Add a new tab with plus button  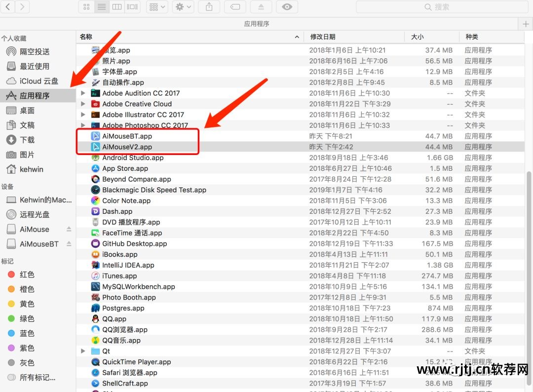click(x=526, y=24)
